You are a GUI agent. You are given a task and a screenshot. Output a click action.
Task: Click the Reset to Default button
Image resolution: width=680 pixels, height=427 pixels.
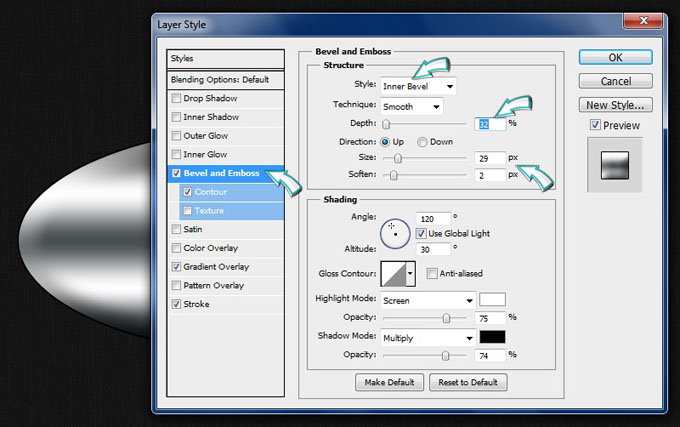tap(468, 382)
